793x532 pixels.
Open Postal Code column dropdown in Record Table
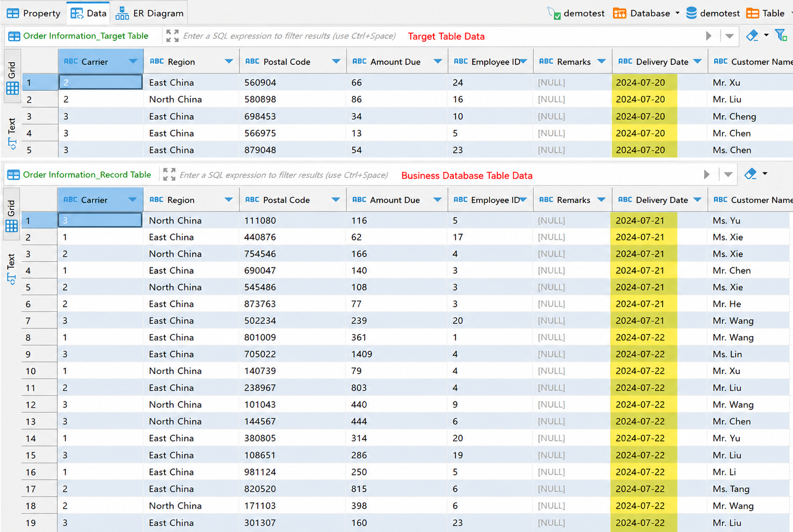(336, 200)
